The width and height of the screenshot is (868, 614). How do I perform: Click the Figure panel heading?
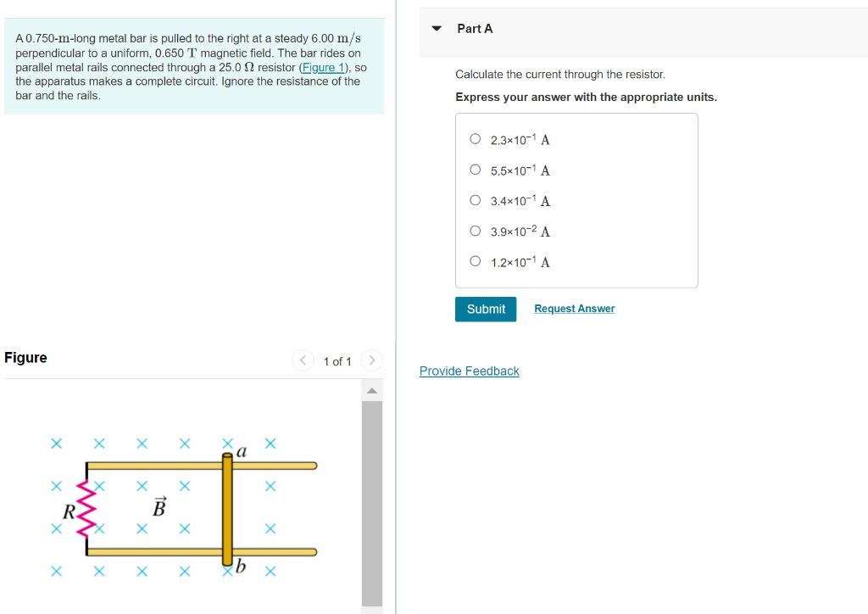pos(25,358)
